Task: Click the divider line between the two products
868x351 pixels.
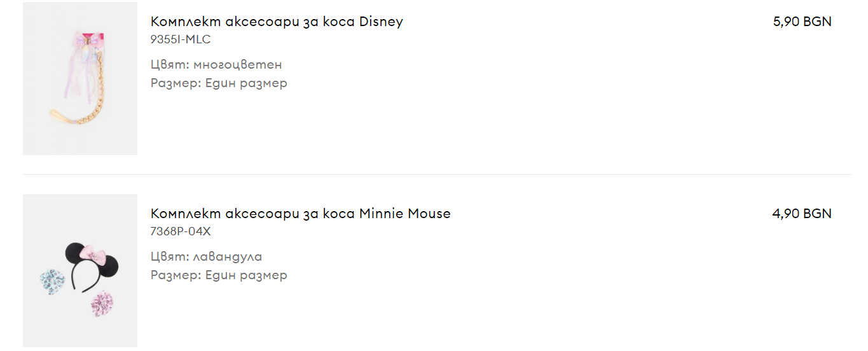Action: click(437, 174)
